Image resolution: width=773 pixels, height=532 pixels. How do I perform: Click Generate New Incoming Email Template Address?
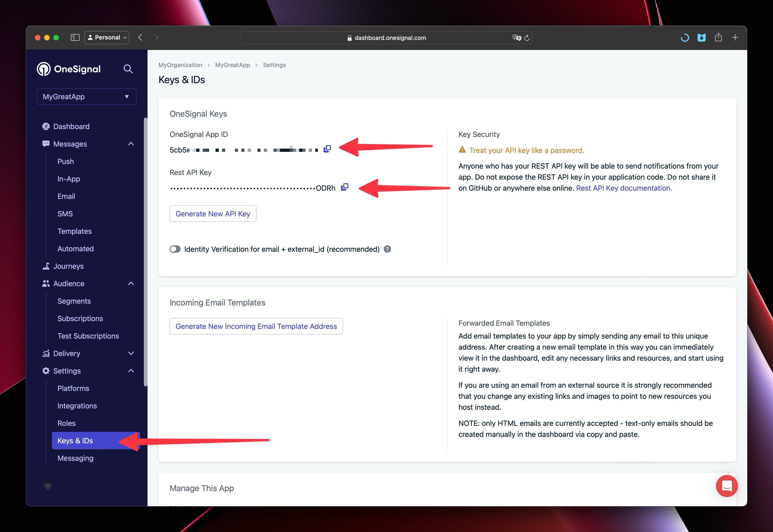click(256, 326)
